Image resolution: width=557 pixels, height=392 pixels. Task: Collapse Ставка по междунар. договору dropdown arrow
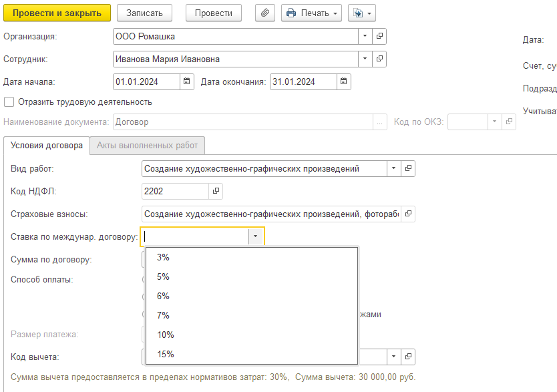(x=255, y=236)
